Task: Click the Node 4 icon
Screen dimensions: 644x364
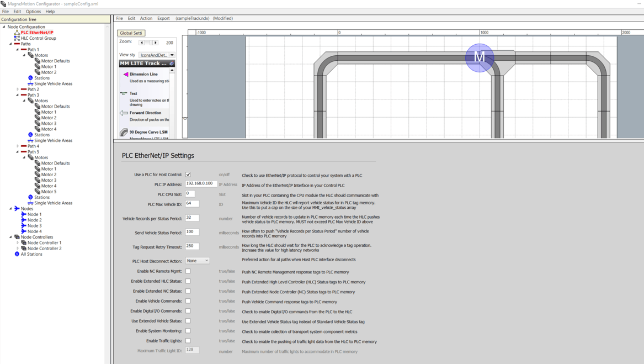Action: coord(24,231)
